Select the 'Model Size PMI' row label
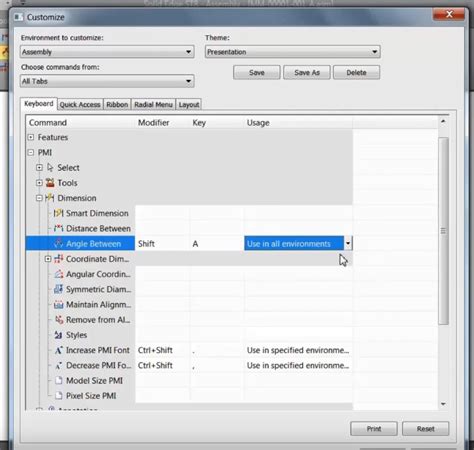This screenshot has width=474, height=450. pos(94,381)
